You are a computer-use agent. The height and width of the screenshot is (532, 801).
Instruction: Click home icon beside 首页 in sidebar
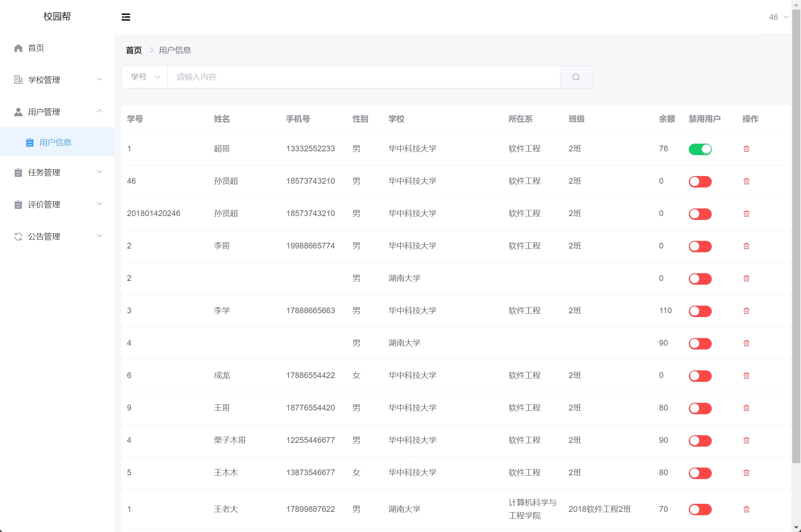18,48
